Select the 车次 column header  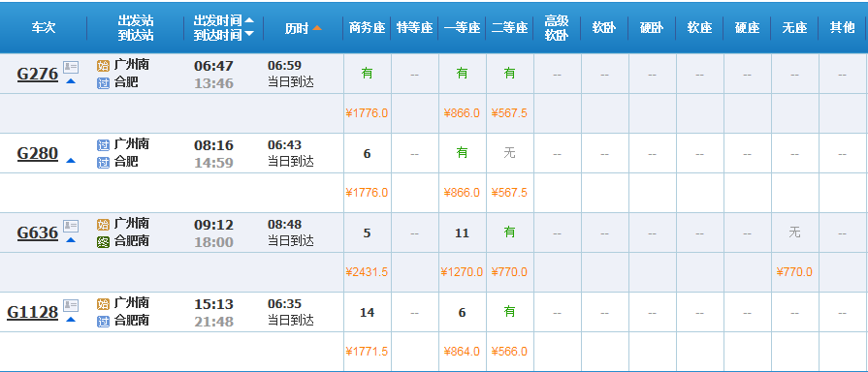tap(44, 28)
